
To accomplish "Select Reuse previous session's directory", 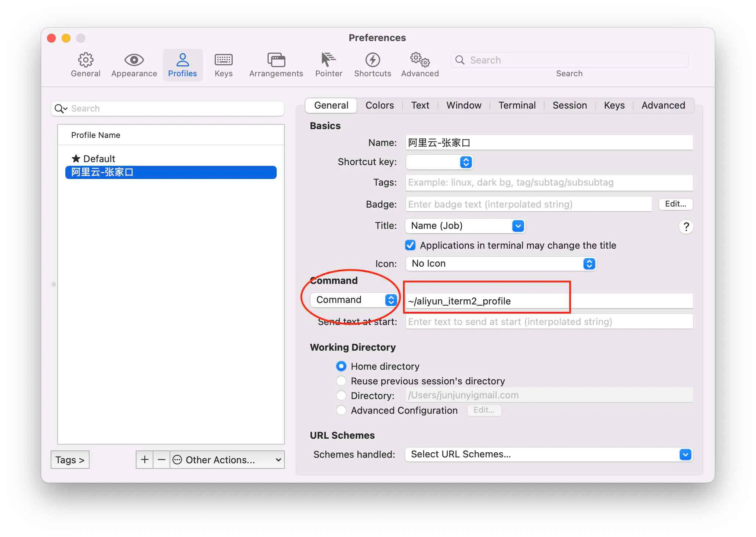I will [341, 381].
